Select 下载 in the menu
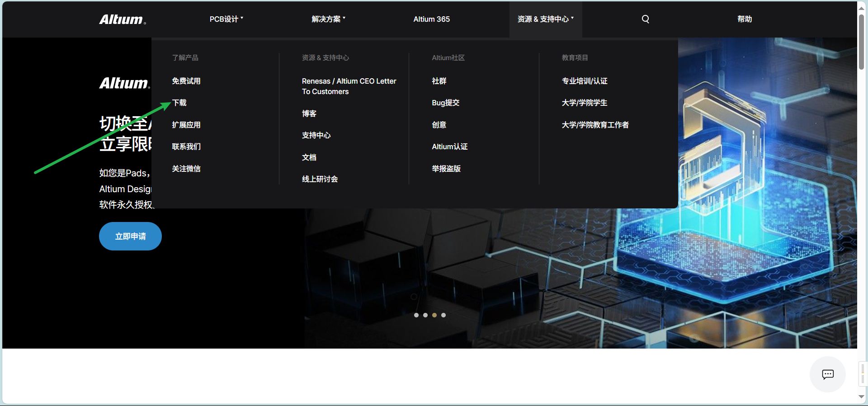 pyautogui.click(x=179, y=103)
